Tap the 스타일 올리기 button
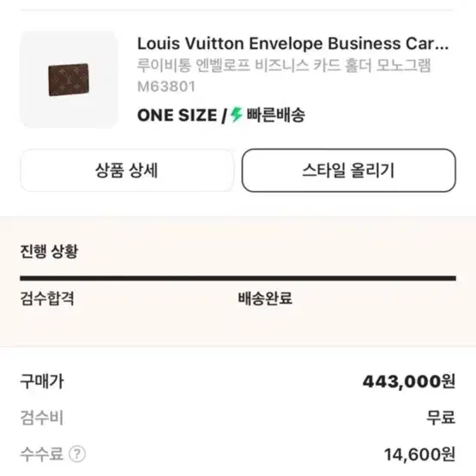 349,171
